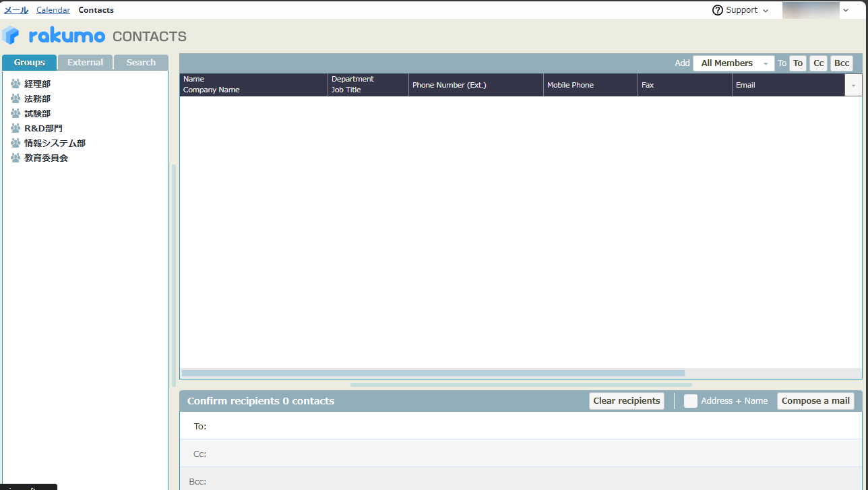Click the Bcc: recipients field
868x490 pixels.
521,480
